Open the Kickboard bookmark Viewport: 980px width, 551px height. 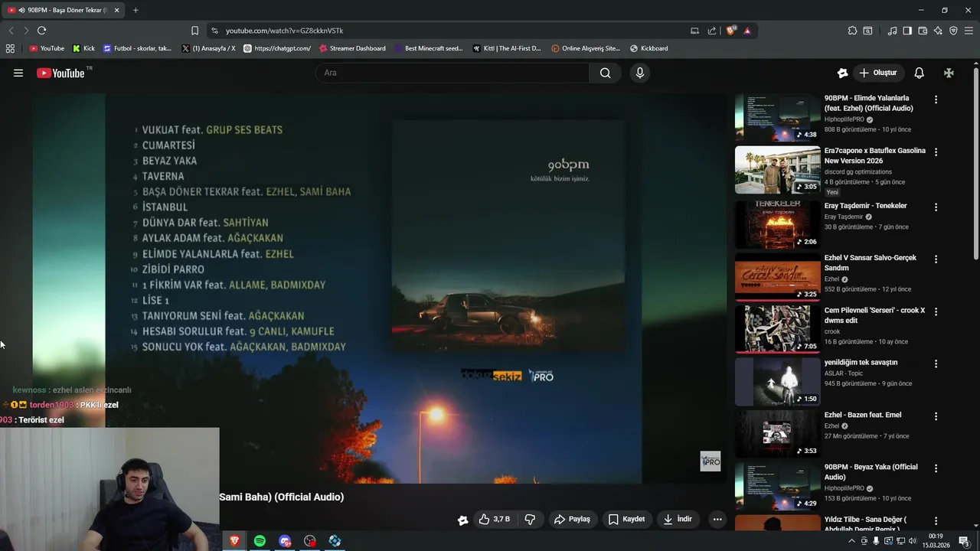[649, 48]
